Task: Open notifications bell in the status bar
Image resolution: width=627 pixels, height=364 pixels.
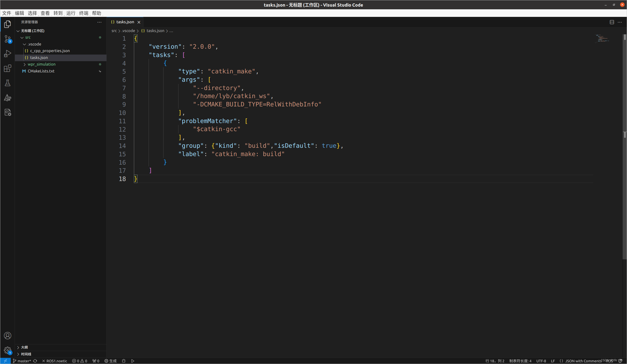Action: [620, 361]
